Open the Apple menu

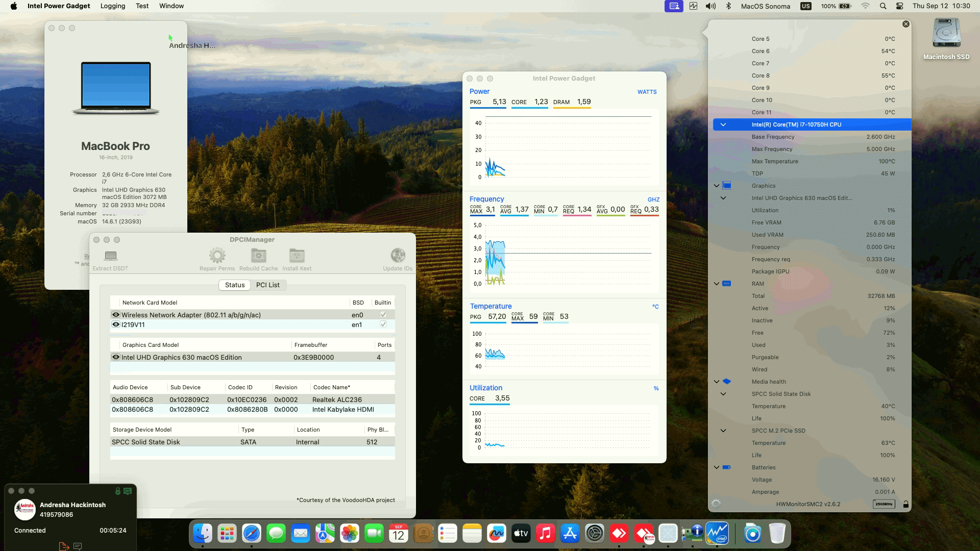pyautogui.click(x=14, y=6)
